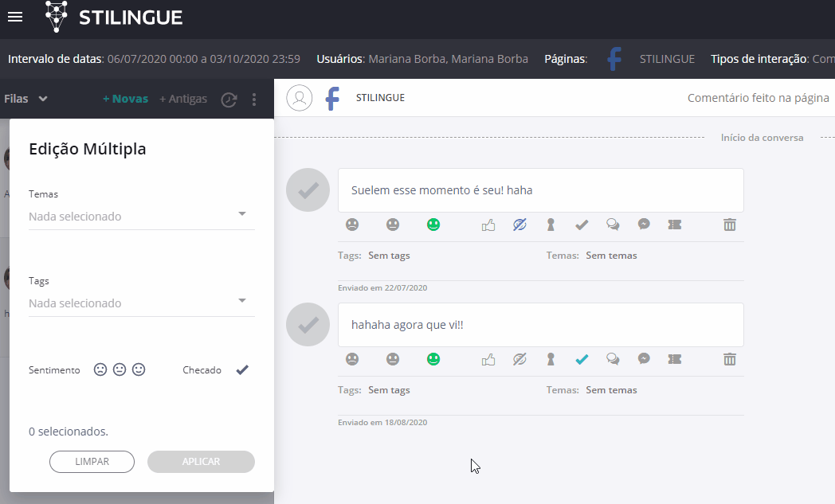Viewport: 835px width, 504px height.
Task: Delete the 'Suelem esse momento' comment
Action: (x=730, y=225)
